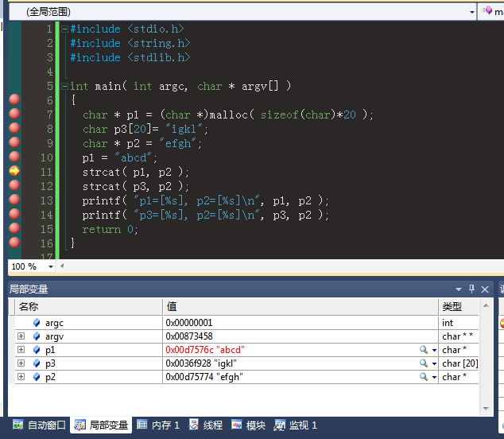Click the Locals scrollbar down arrow

point(486,409)
